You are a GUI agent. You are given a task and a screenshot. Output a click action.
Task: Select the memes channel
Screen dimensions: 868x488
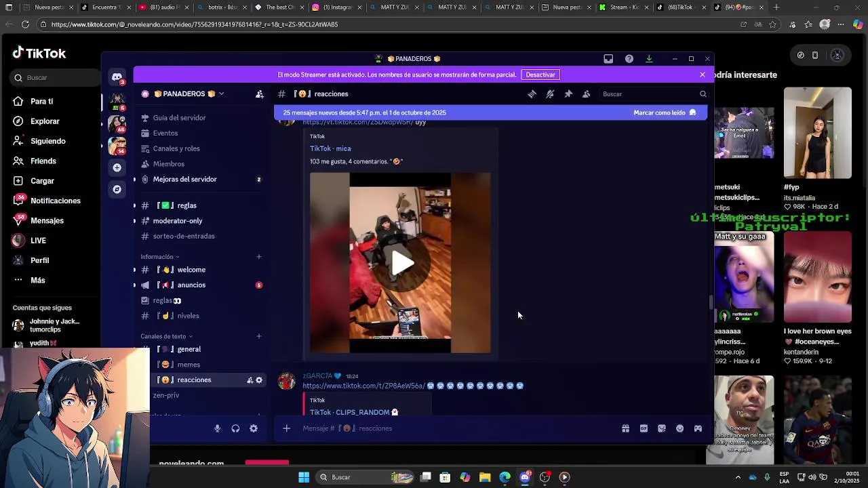tap(189, 365)
